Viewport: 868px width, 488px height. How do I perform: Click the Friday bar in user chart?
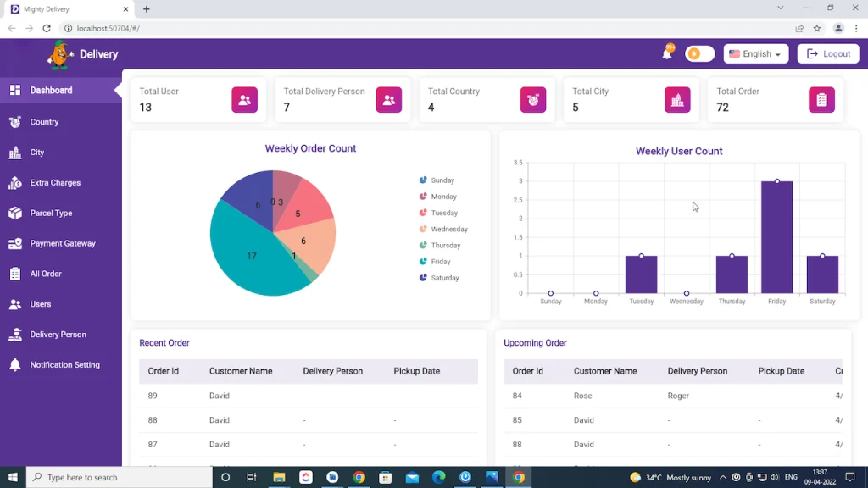click(776, 237)
